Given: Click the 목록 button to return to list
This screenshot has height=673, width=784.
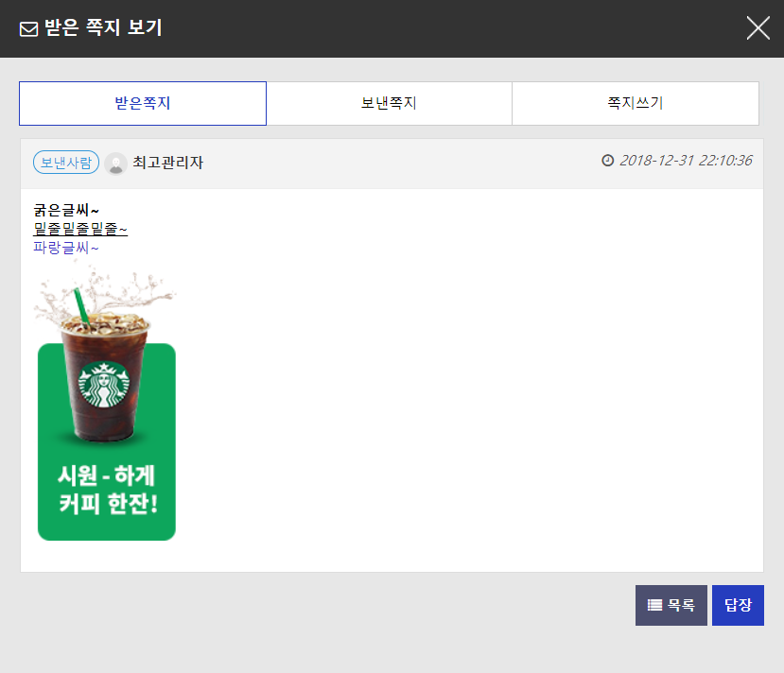Looking at the screenshot, I should click(x=671, y=605).
